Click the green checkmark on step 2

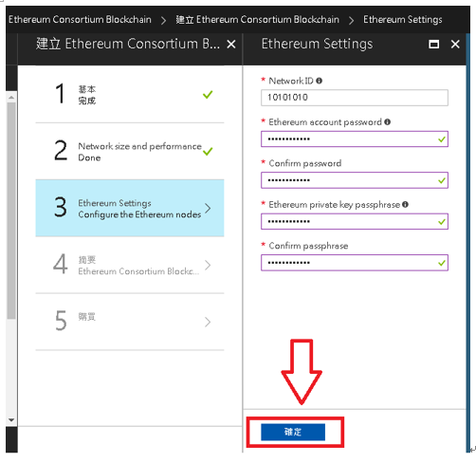pos(208,152)
